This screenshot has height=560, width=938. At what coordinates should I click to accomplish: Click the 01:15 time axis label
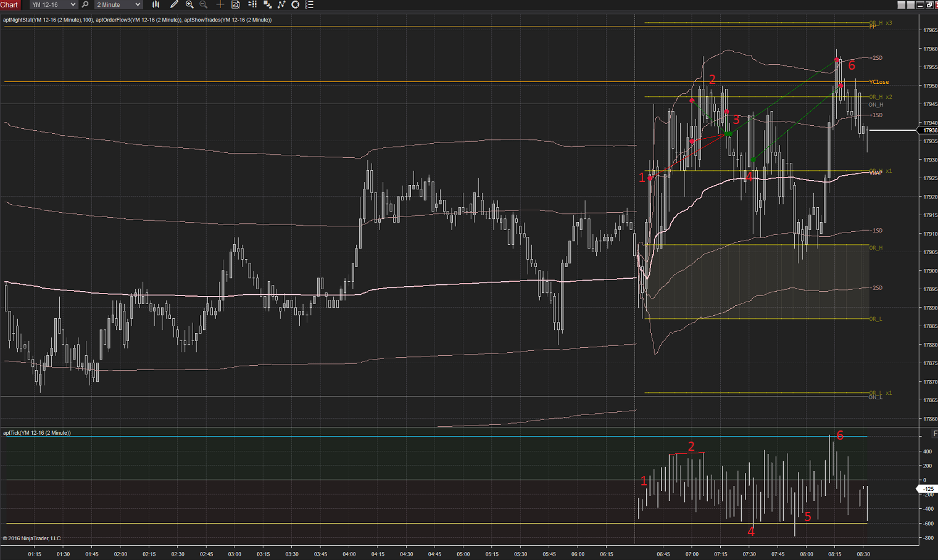[35, 554]
